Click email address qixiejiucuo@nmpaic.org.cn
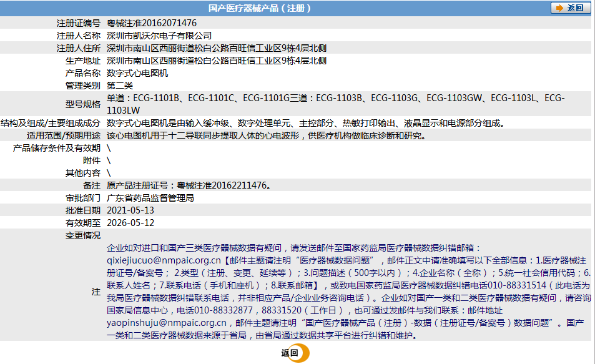595x364 pixels. point(164,260)
